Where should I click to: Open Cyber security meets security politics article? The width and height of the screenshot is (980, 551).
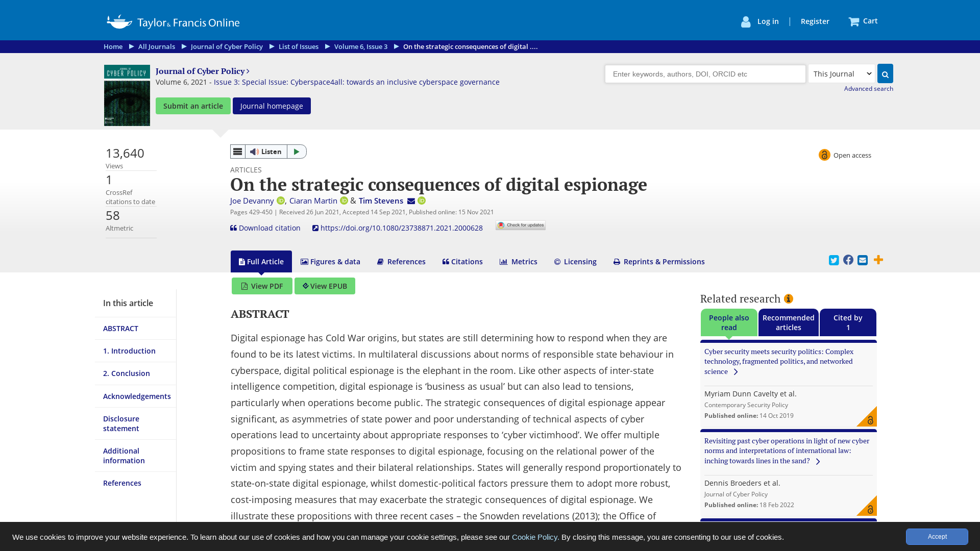pos(779,361)
